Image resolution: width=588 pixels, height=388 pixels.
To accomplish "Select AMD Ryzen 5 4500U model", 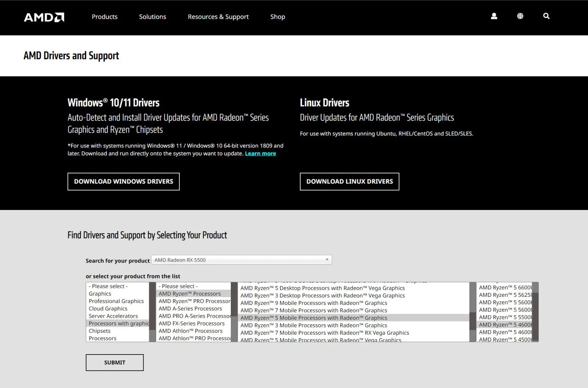I will coord(504,339).
